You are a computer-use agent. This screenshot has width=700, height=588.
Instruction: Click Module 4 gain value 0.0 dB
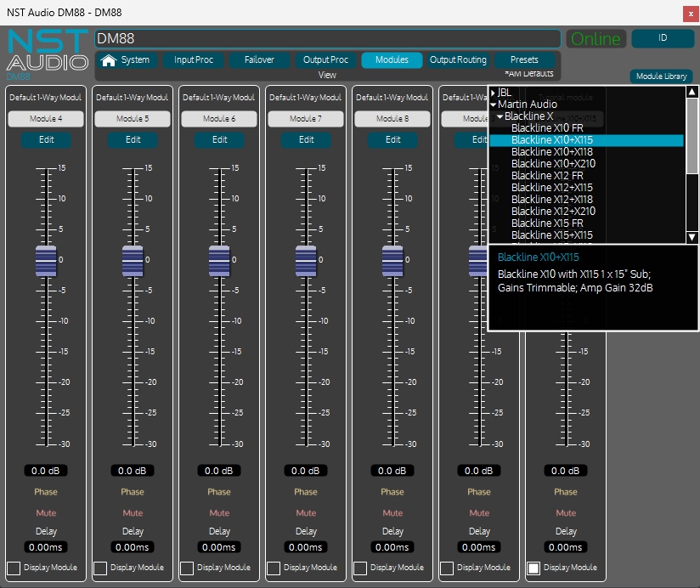(x=46, y=471)
